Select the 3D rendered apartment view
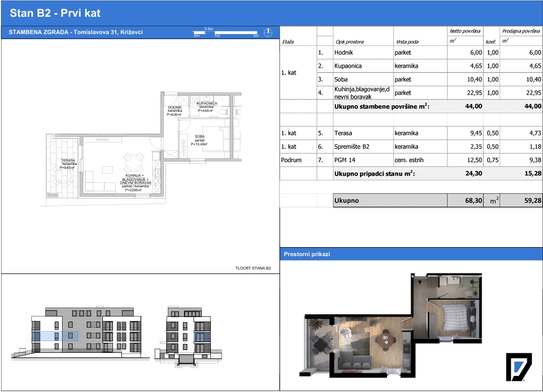 coord(391,325)
